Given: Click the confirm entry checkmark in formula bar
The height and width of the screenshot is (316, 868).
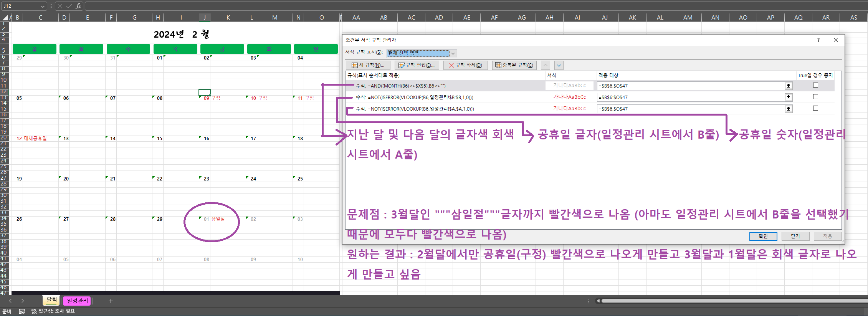Looking at the screenshot, I should (69, 6).
